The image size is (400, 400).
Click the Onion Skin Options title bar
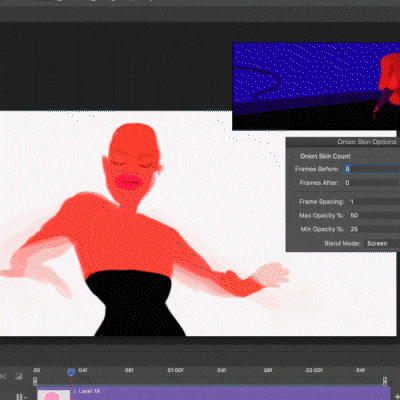(x=343, y=142)
